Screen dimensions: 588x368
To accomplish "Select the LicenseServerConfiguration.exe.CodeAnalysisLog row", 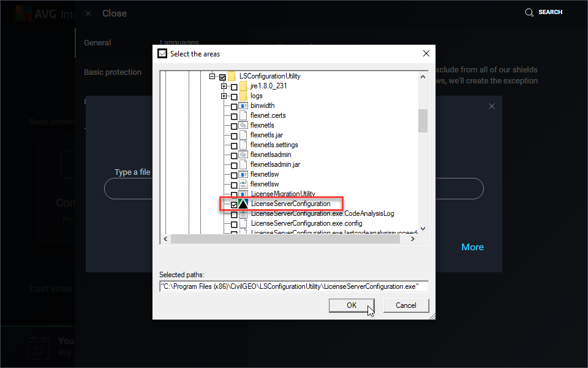I will pos(323,213).
